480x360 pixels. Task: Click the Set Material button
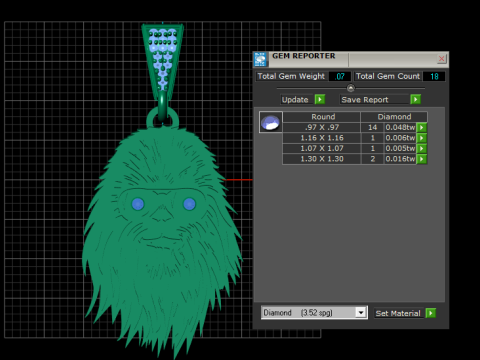pyautogui.click(x=398, y=313)
